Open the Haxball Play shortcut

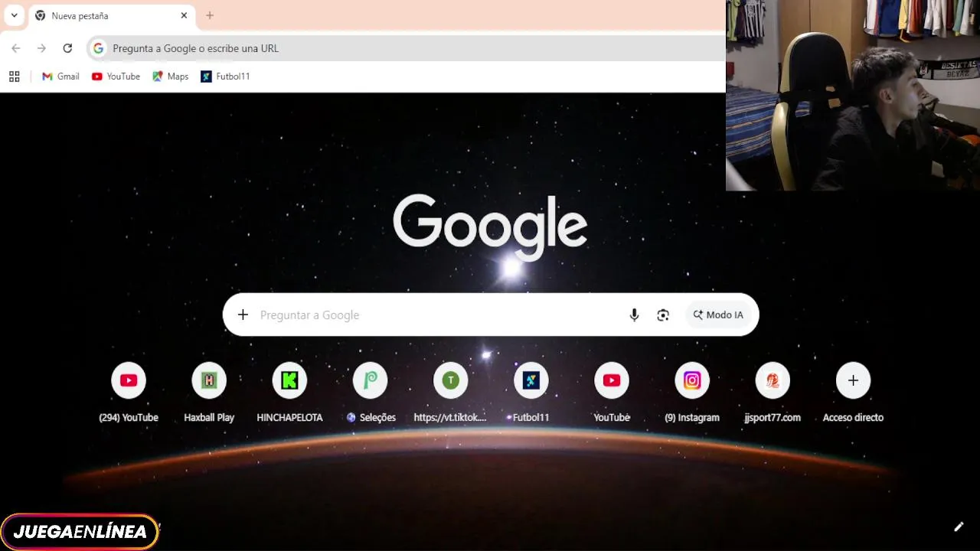pos(209,393)
